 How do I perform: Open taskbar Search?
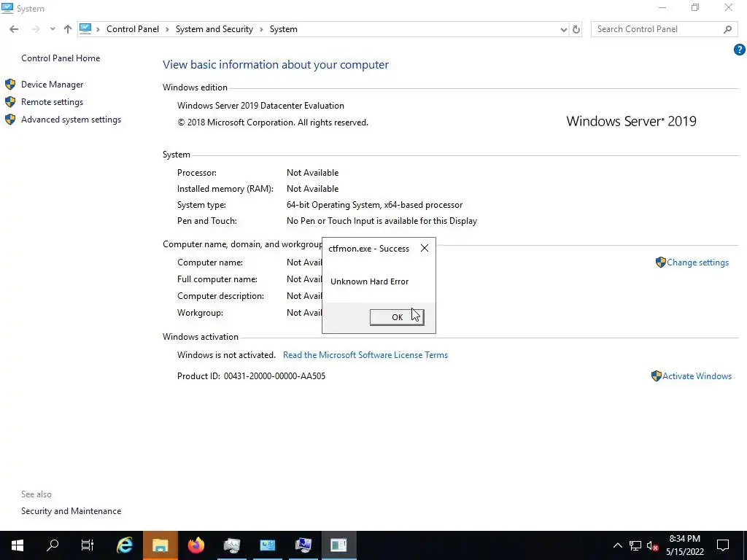click(x=53, y=545)
